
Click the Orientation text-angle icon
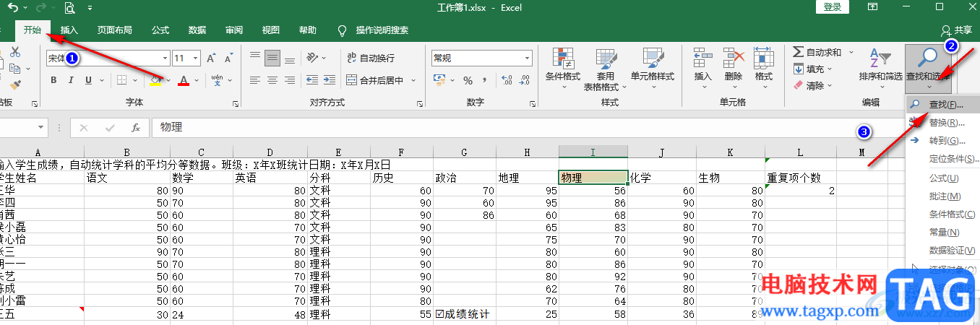point(312,58)
